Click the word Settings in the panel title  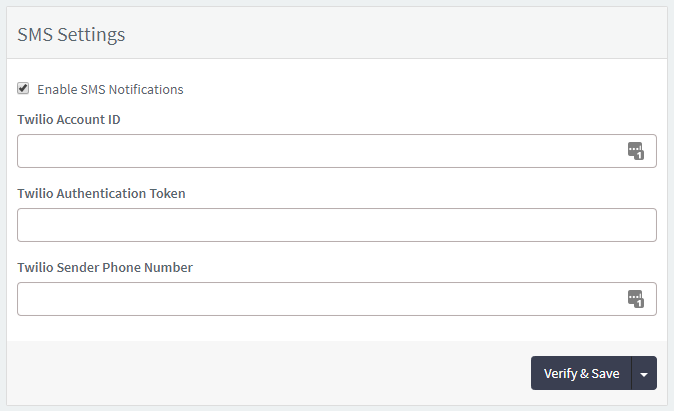(x=91, y=34)
